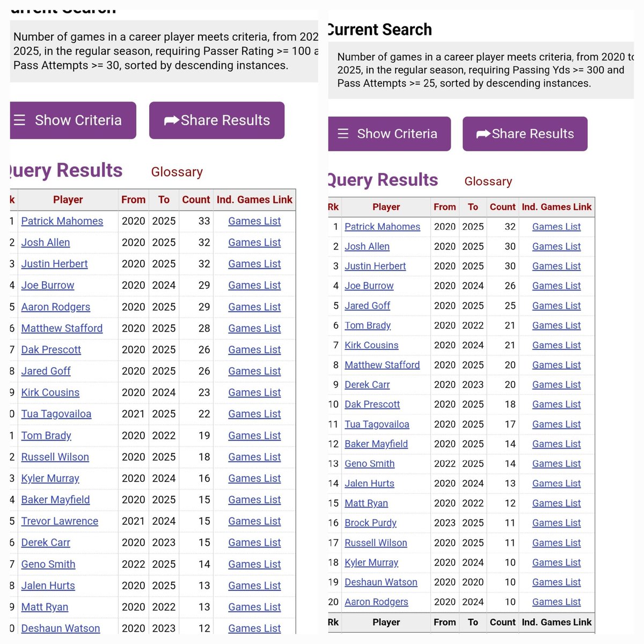Open Patrick Mahomes link in right table

383,226
